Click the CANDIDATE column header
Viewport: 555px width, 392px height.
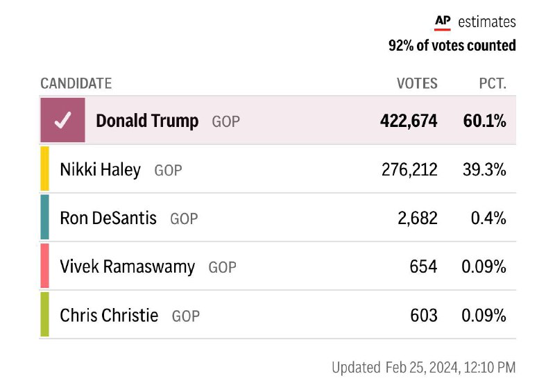(x=76, y=83)
